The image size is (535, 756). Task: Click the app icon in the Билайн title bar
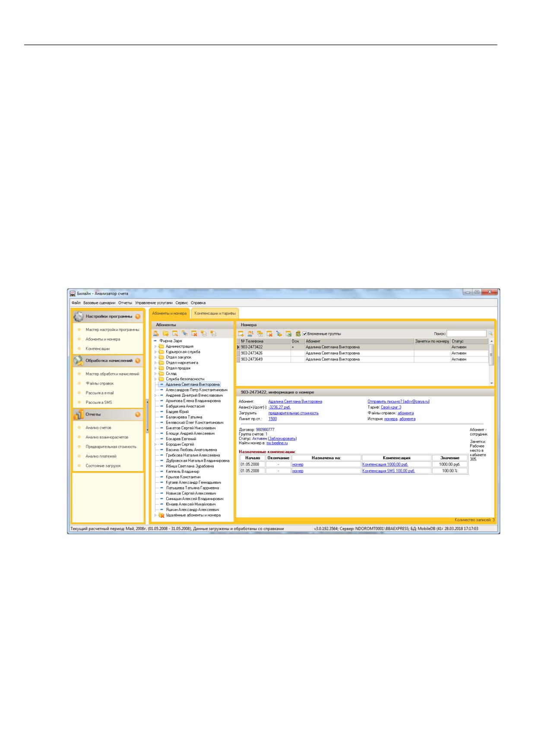pyautogui.click(x=73, y=293)
